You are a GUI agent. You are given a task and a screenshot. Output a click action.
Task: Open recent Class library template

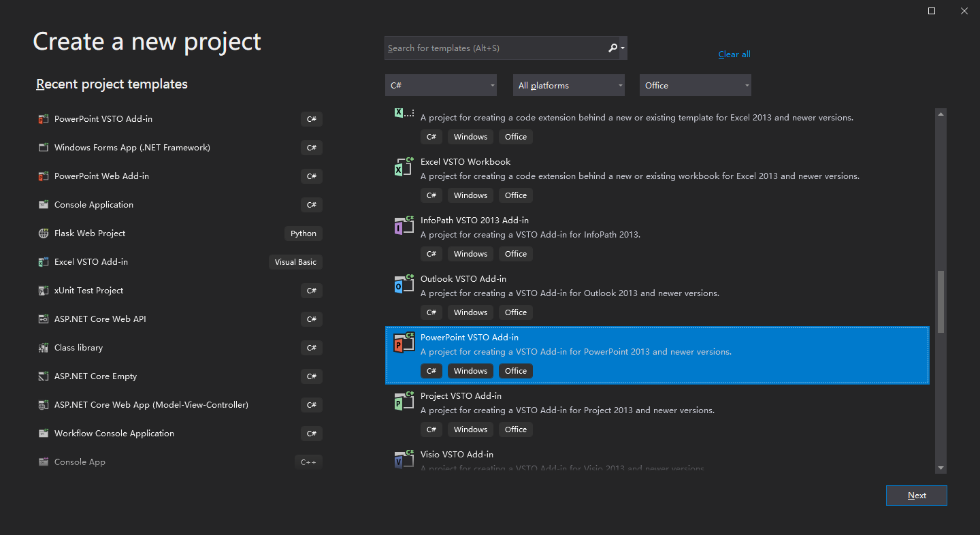coord(180,348)
